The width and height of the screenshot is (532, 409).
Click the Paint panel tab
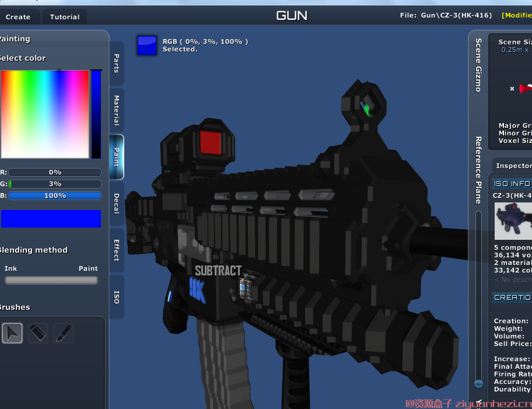[x=116, y=156]
